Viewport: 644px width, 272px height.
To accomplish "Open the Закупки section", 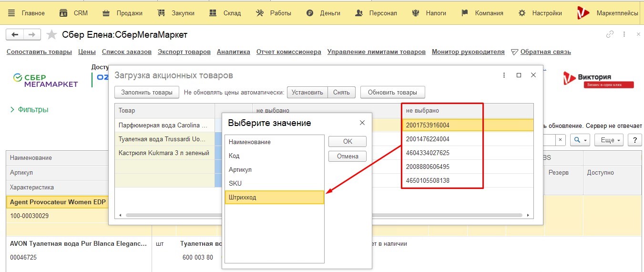I will click(x=176, y=13).
